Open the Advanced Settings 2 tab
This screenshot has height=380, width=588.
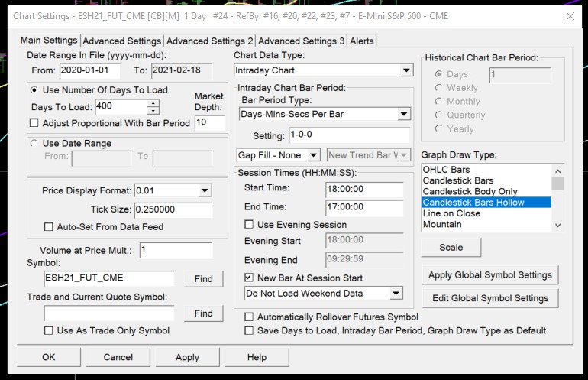click(x=210, y=41)
